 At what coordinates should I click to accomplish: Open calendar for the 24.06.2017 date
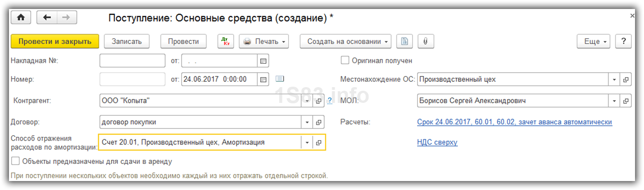(x=263, y=80)
